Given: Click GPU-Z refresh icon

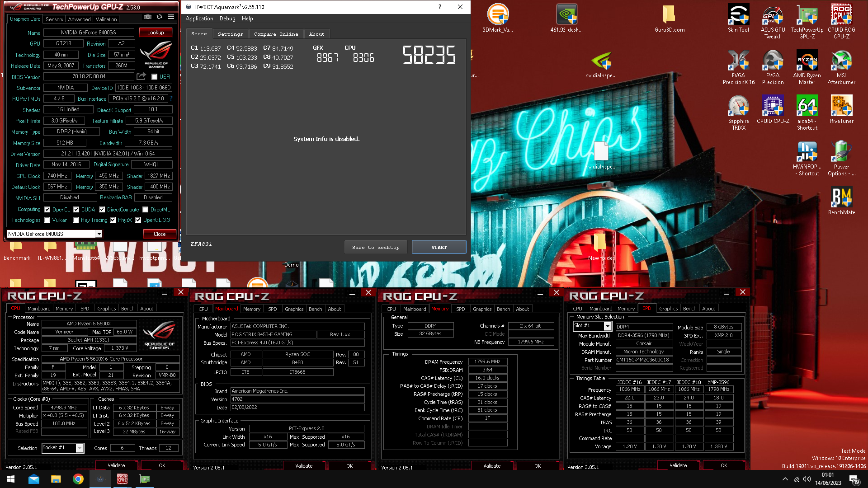Looking at the screenshot, I should (x=159, y=17).
